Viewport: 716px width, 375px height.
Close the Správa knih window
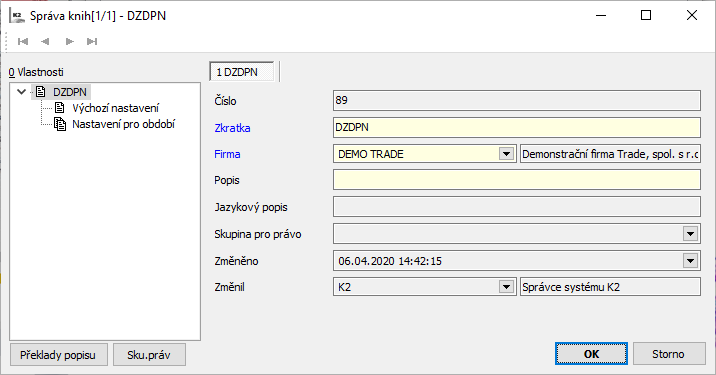click(x=692, y=16)
